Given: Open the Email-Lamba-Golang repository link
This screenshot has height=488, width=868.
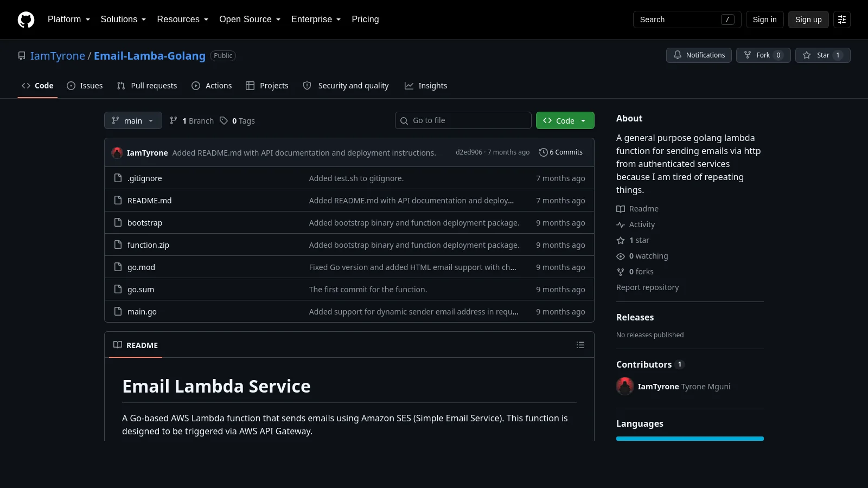Looking at the screenshot, I should [x=150, y=56].
